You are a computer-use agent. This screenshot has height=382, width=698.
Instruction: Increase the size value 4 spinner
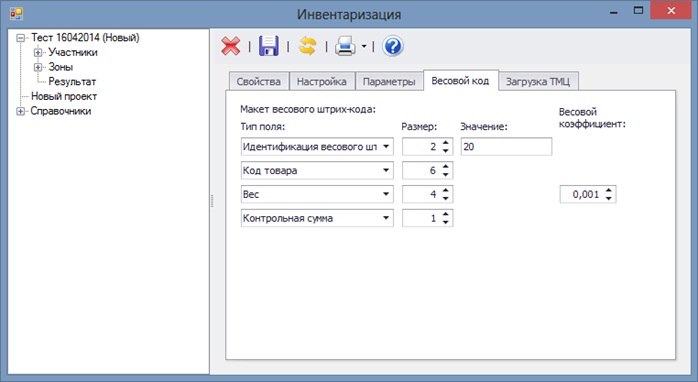(x=446, y=191)
